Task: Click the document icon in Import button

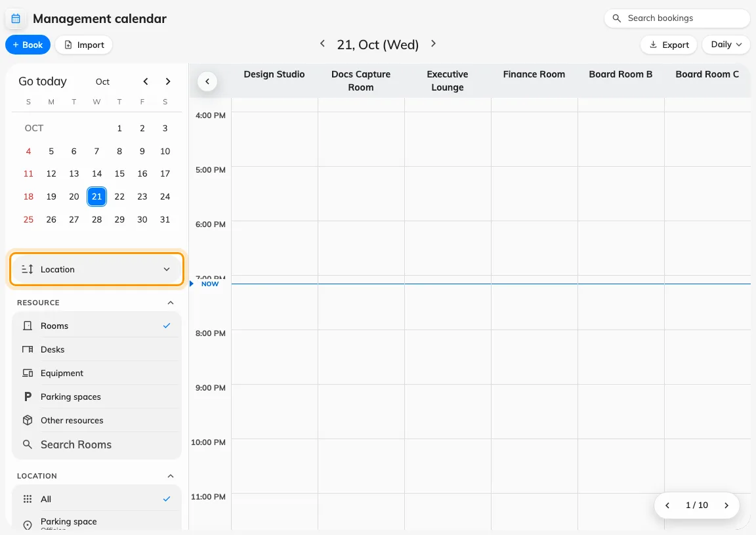Action: pyautogui.click(x=68, y=45)
